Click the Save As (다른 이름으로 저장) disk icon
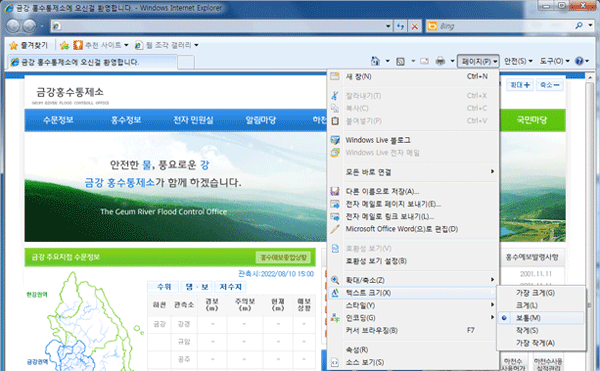Image resolution: width=600 pixels, height=371 pixels. pos(335,191)
